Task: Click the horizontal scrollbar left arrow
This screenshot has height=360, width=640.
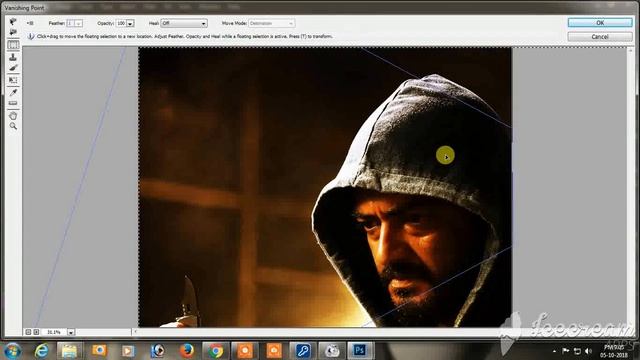Action: [x=135, y=332]
